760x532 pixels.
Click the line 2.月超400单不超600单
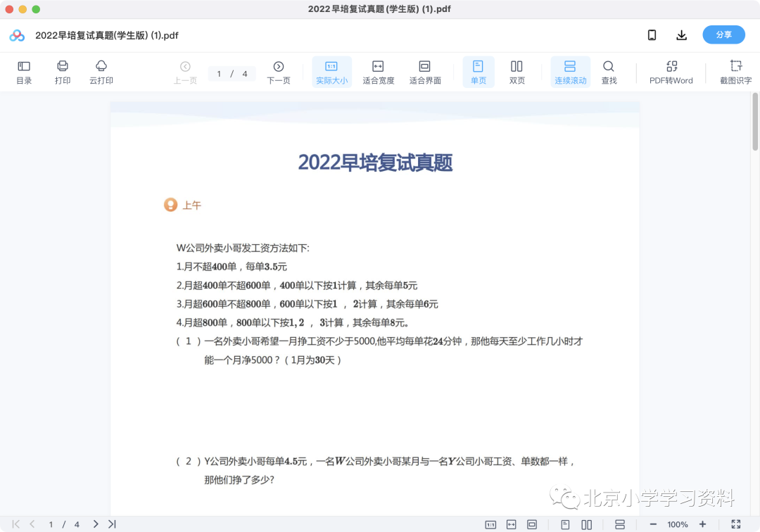pyautogui.click(x=297, y=286)
